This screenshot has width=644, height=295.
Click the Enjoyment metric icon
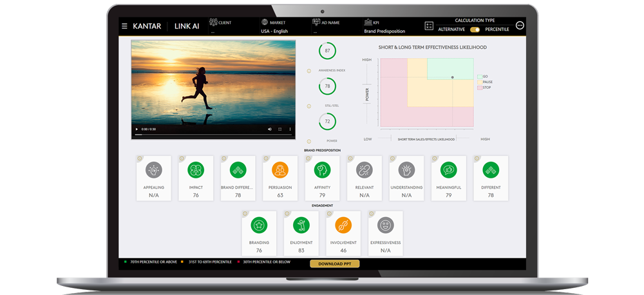pos(301,225)
